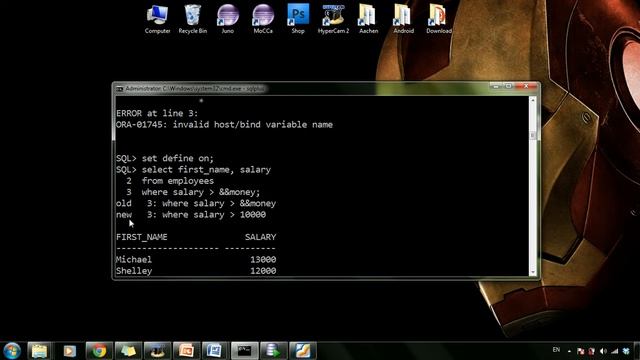This screenshot has width=640, height=360.
Task: Open the database tool with green arrow
Action: click(274, 351)
